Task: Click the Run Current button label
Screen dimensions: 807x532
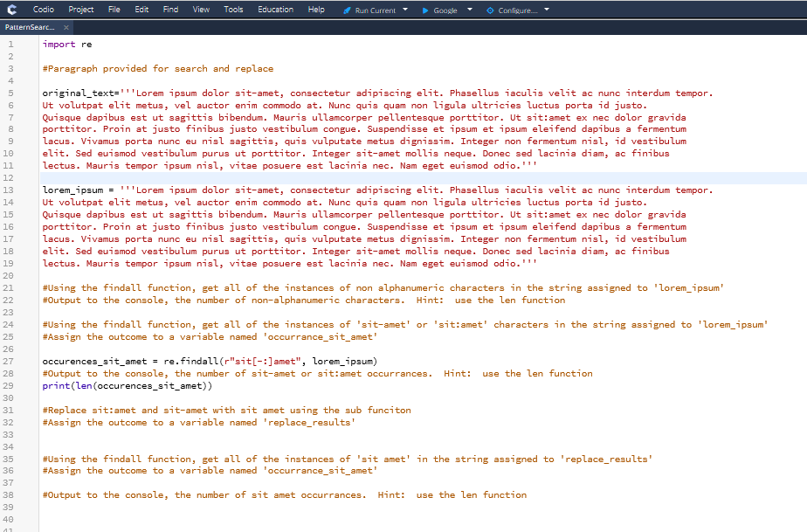Action: pos(376,10)
